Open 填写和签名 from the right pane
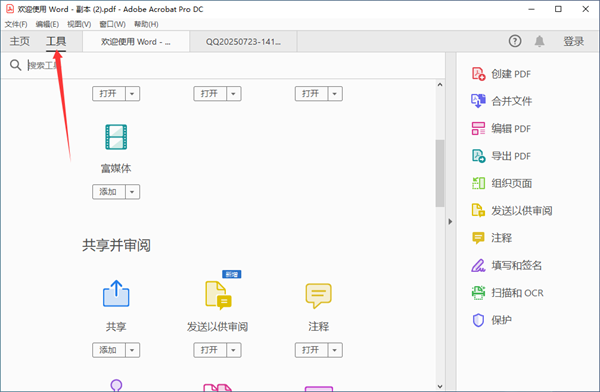Image resolution: width=600 pixels, height=392 pixels. [x=506, y=265]
